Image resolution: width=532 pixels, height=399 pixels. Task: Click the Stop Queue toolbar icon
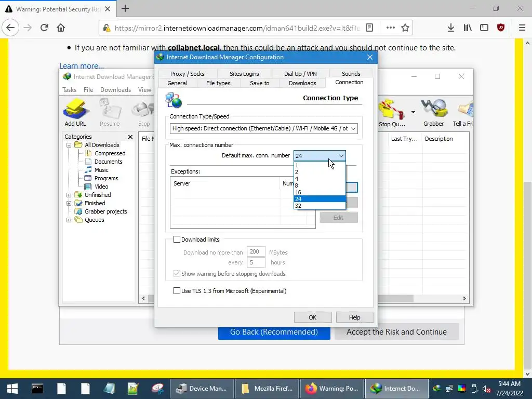pyautogui.click(x=392, y=113)
